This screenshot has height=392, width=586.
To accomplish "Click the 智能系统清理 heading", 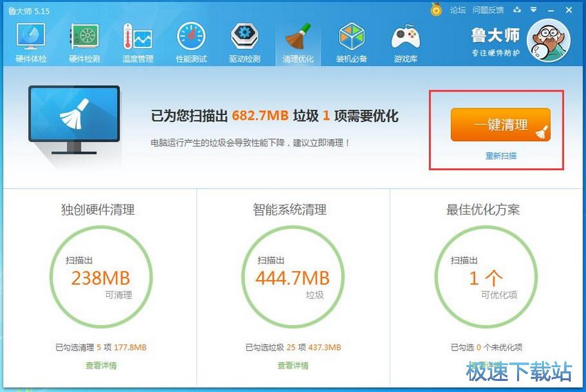I will pos(290,209).
